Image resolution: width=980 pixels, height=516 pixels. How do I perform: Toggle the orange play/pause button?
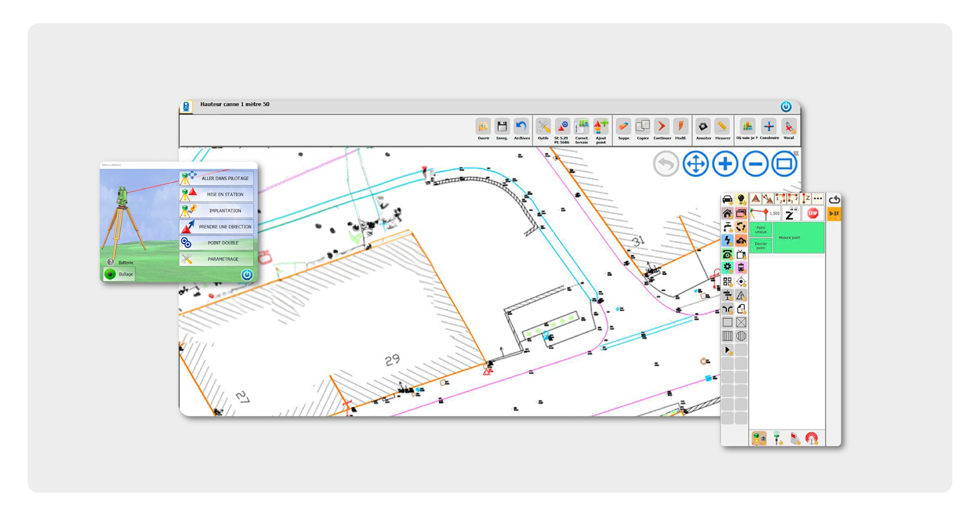click(833, 214)
